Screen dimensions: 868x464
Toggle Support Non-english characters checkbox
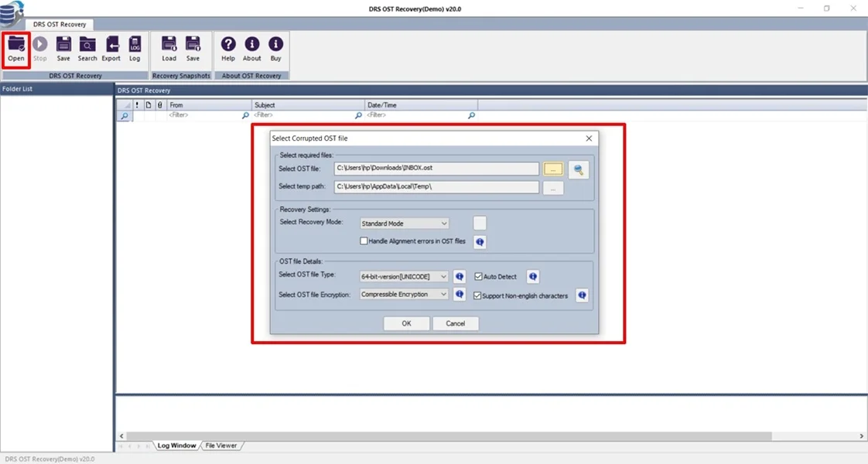[x=477, y=296]
